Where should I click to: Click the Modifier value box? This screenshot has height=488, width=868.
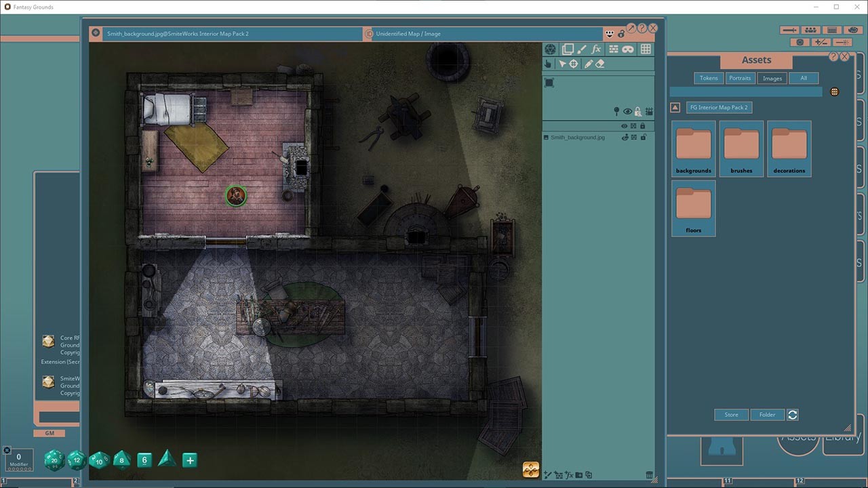pos(18,460)
